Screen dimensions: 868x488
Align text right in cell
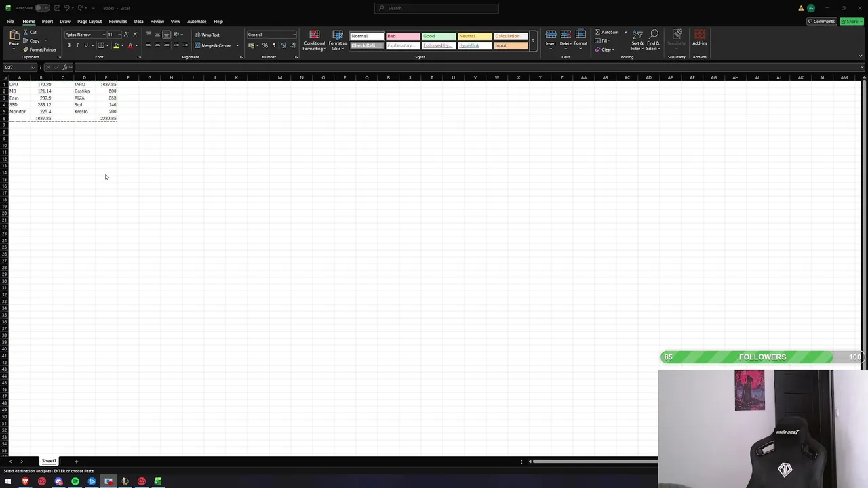pyautogui.click(x=166, y=45)
